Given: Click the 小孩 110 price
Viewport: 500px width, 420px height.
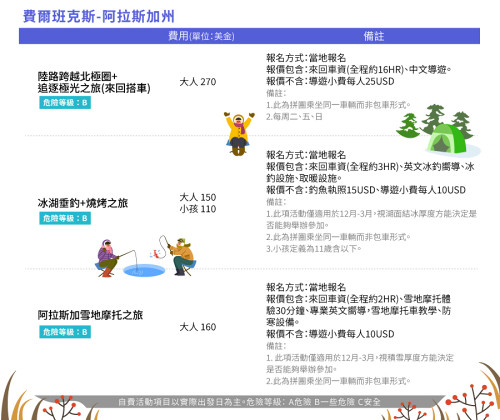Looking at the screenshot, I should (x=198, y=209).
